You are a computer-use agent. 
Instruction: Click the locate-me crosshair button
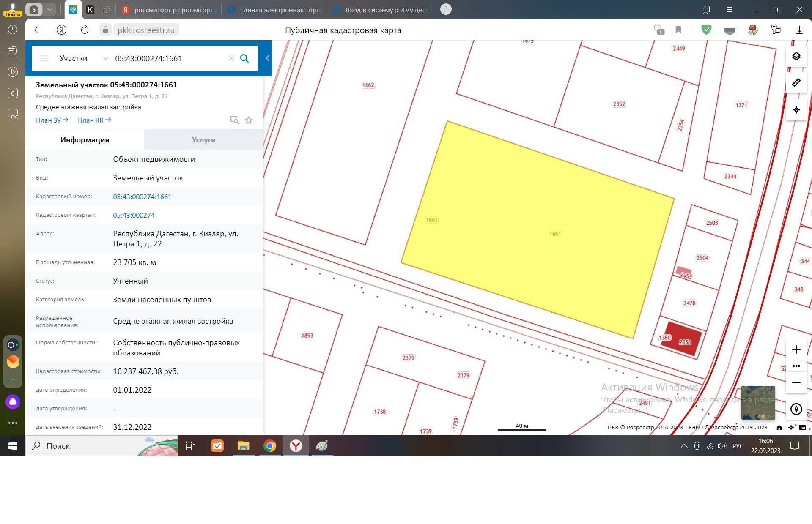(x=796, y=110)
